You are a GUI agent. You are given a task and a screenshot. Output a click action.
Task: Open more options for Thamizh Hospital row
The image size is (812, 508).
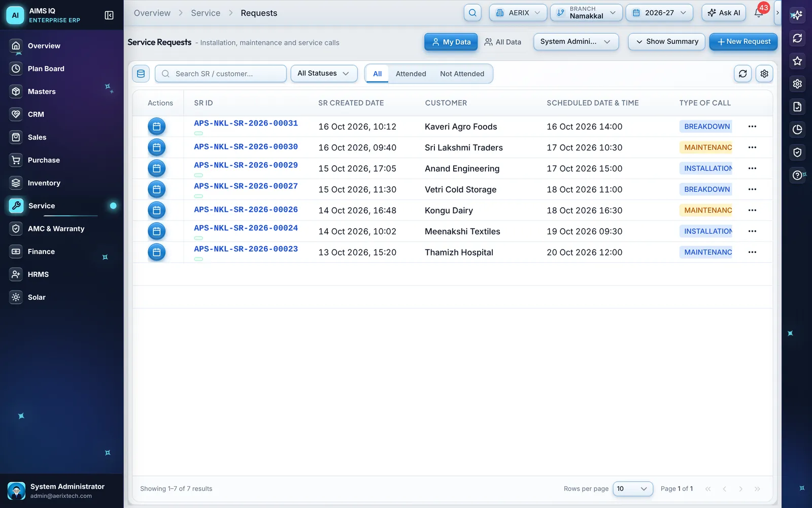click(x=752, y=252)
